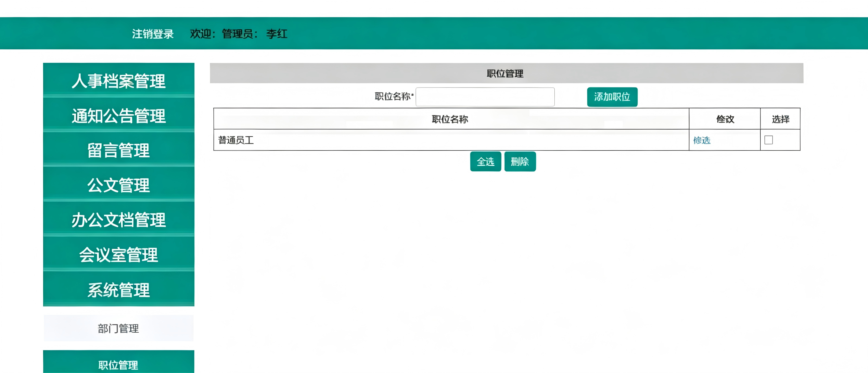Click the 职位管理 panel title
Image resolution: width=868 pixels, height=373 pixels.
point(505,73)
